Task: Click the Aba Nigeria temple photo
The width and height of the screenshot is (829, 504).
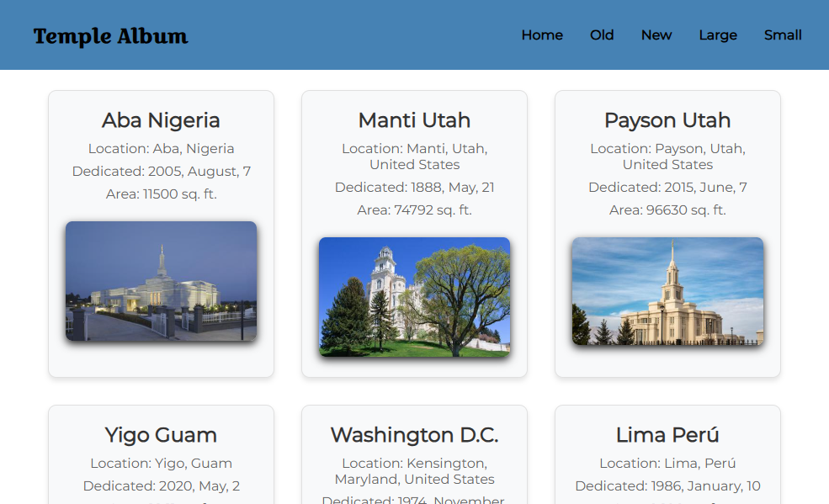Action: click(161, 281)
